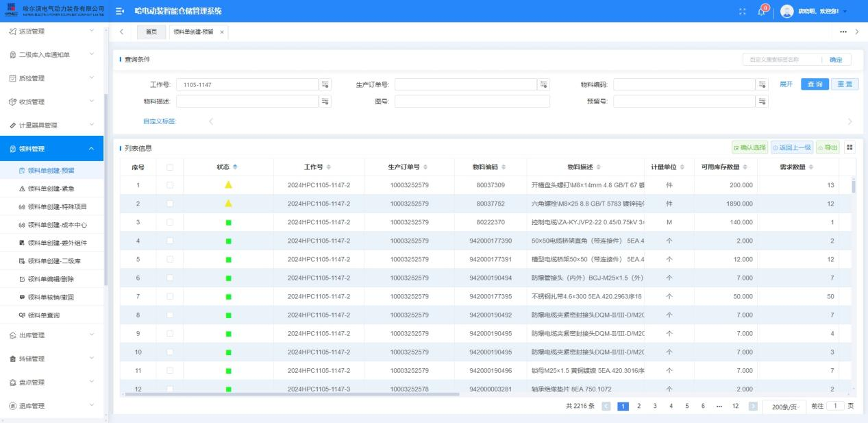Click the 图号 input field
The image size is (868, 423).
pos(471,101)
